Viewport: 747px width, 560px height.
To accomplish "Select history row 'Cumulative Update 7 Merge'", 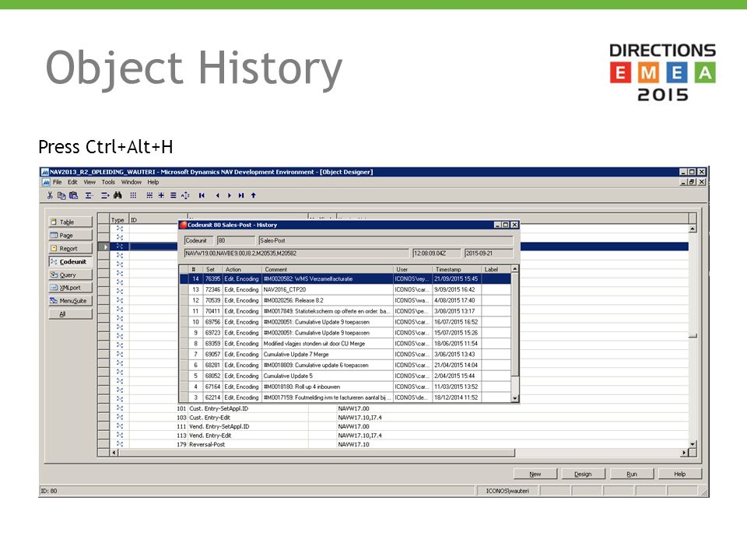I will pos(345,355).
